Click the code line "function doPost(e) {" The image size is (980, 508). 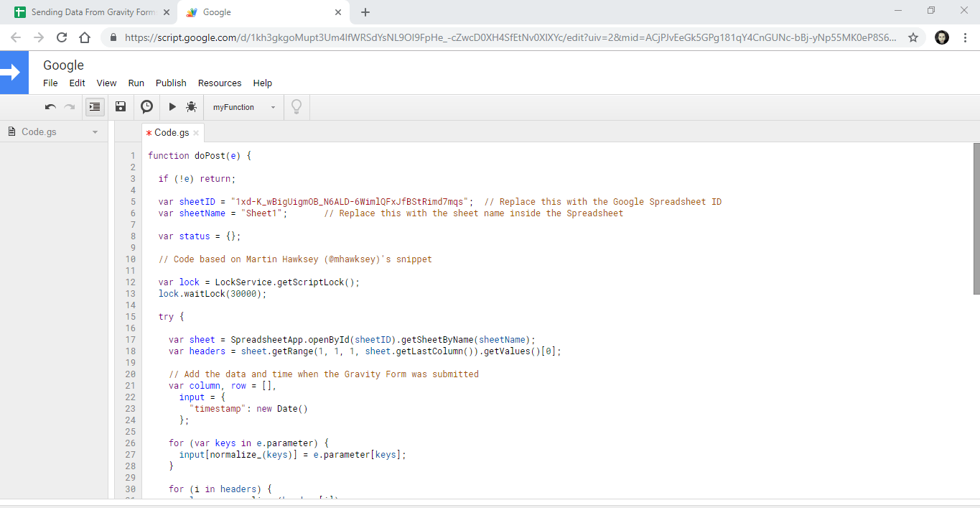[200, 156]
